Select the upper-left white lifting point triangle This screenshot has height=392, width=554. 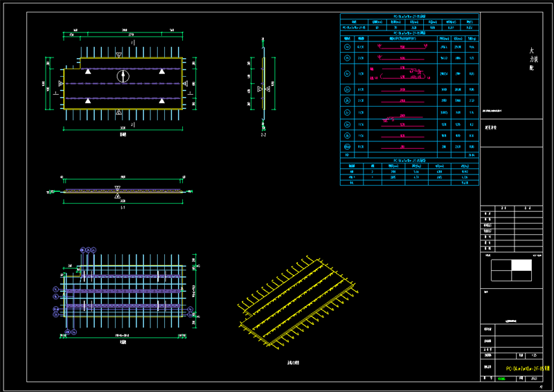coord(88,71)
